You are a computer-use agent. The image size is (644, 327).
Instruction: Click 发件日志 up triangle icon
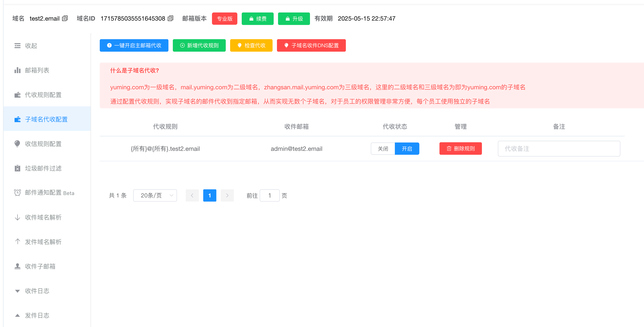pos(17,315)
